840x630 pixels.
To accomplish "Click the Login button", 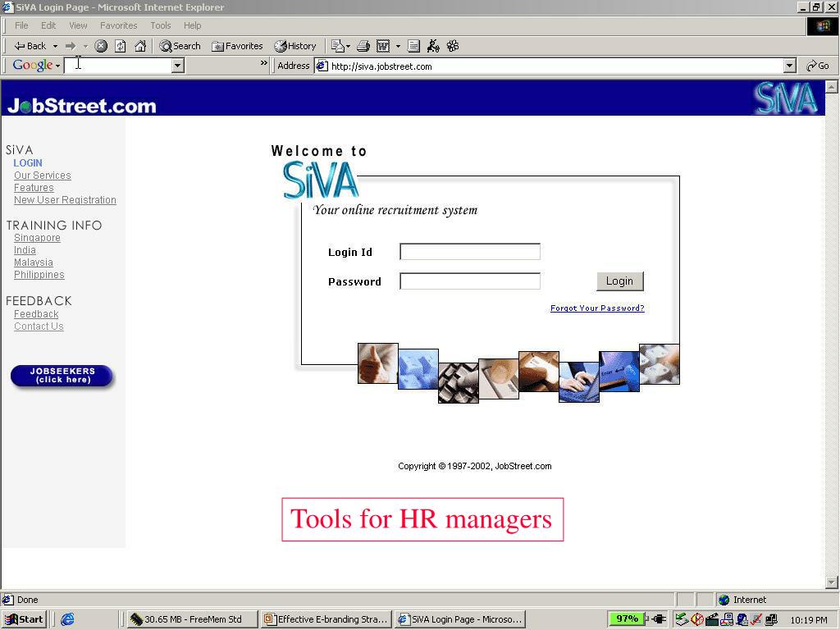I will coord(620,281).
